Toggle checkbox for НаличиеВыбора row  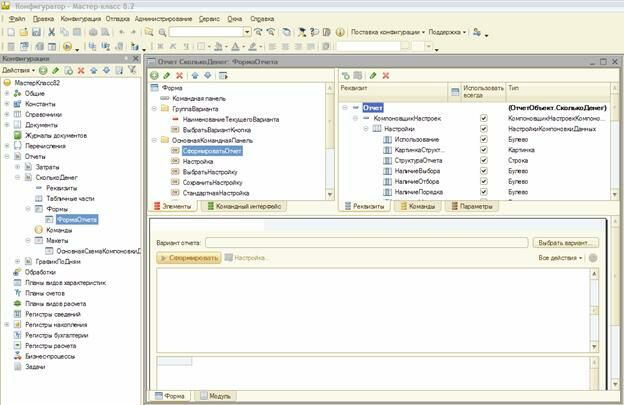tap(484, 171)
